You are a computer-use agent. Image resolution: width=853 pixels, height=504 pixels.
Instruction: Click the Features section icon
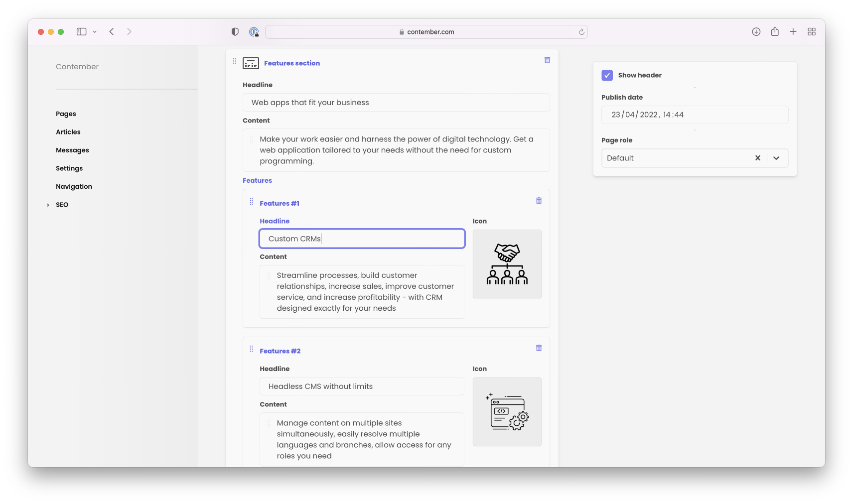(251, 63)
